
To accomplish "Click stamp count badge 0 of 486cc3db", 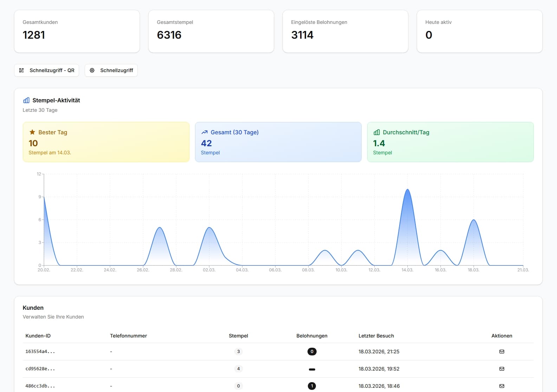I will 239,386.
